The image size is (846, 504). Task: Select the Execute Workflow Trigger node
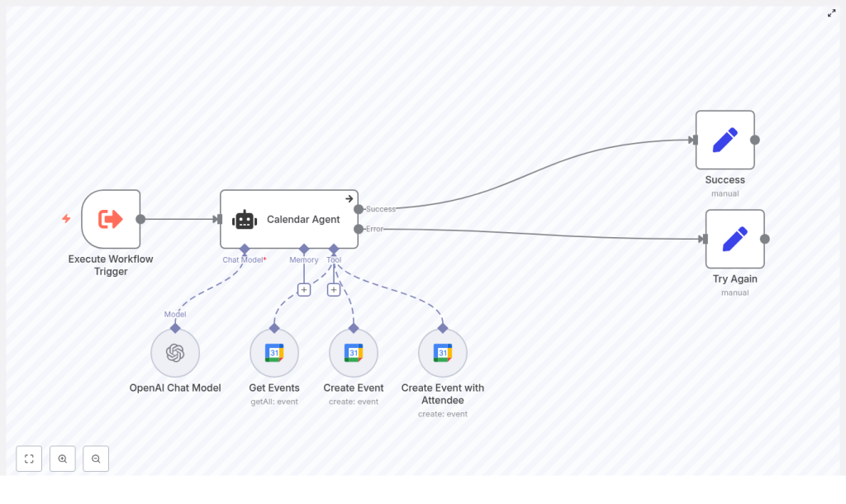click(111, 218)
